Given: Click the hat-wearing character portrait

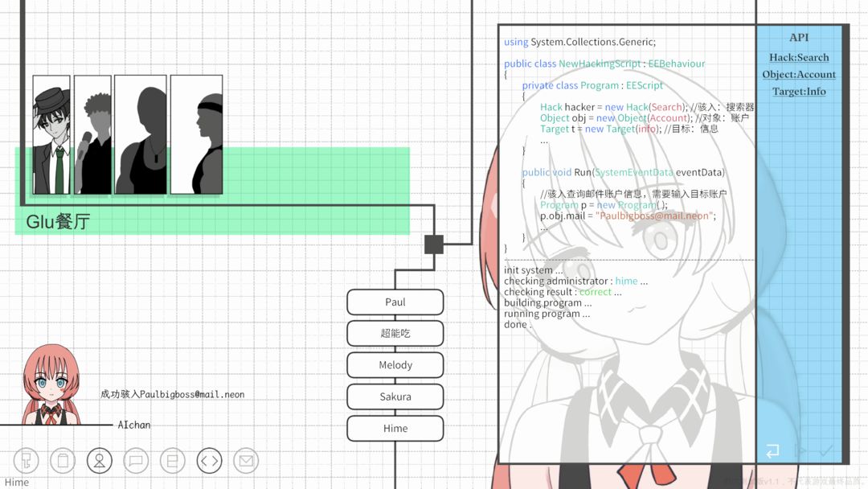Looking at the screenshot, I should click(x=51, y=135).
